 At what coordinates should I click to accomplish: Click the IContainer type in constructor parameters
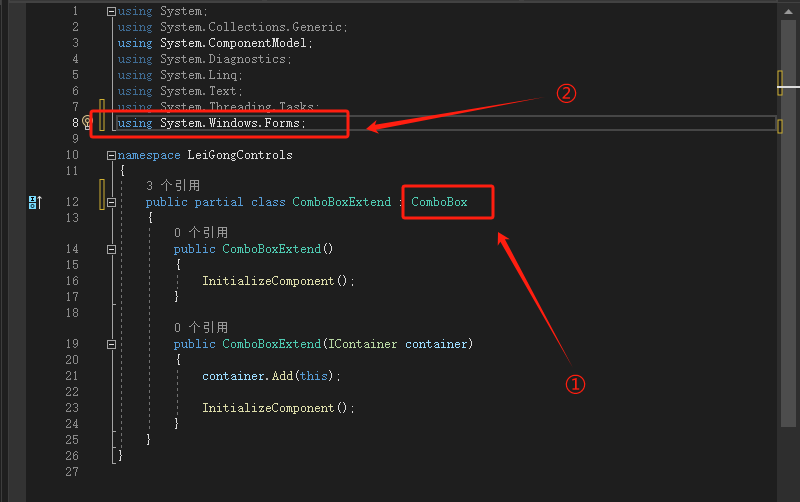pyautogui.click(x=361, y=344)
